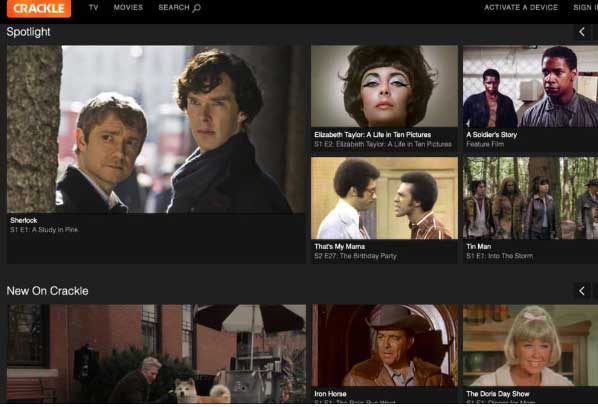Open the TV menu
598x407 pixels.
93,8
